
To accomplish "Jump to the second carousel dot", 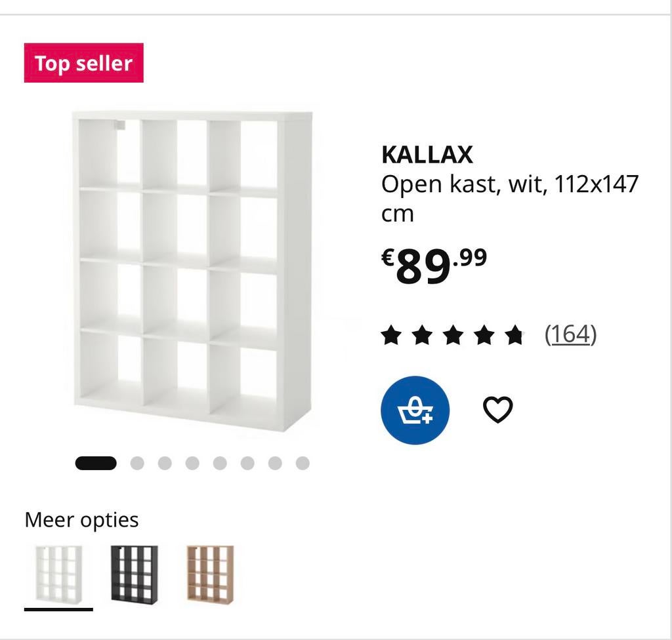I will click(138, 462).
